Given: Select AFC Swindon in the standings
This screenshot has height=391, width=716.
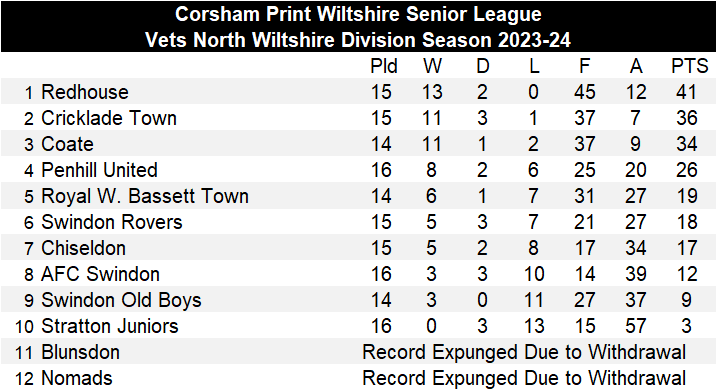Looking at the screenshot, I should click(100, 275).
